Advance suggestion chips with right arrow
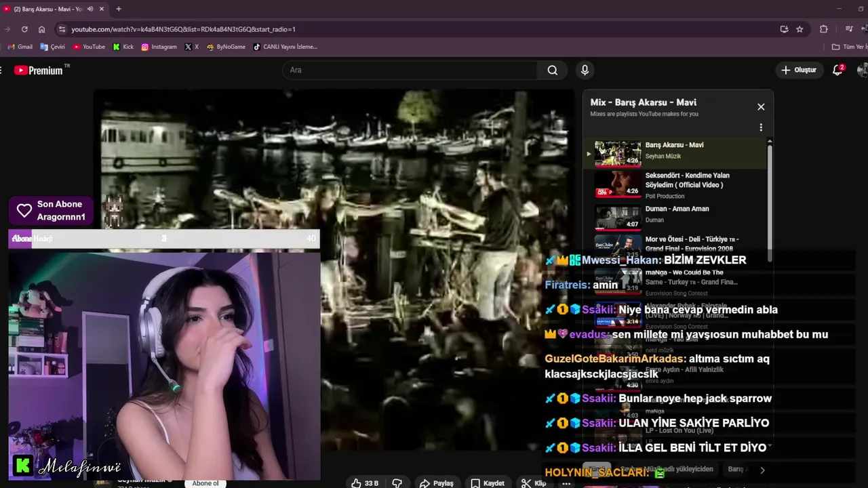Screen dimensions: 868x488 tap(762, 470)
